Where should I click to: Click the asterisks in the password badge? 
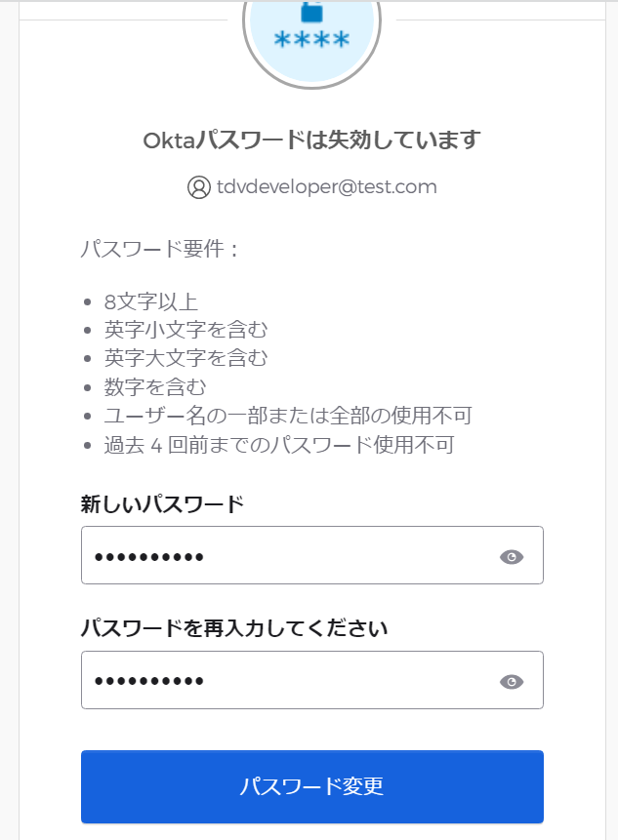tap(311, 40)
